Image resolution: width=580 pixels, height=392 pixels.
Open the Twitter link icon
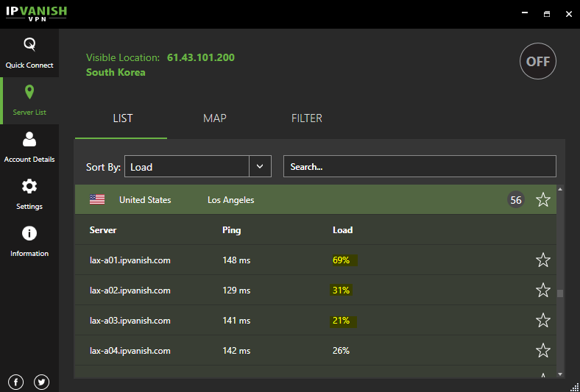(x=41, y=382)
